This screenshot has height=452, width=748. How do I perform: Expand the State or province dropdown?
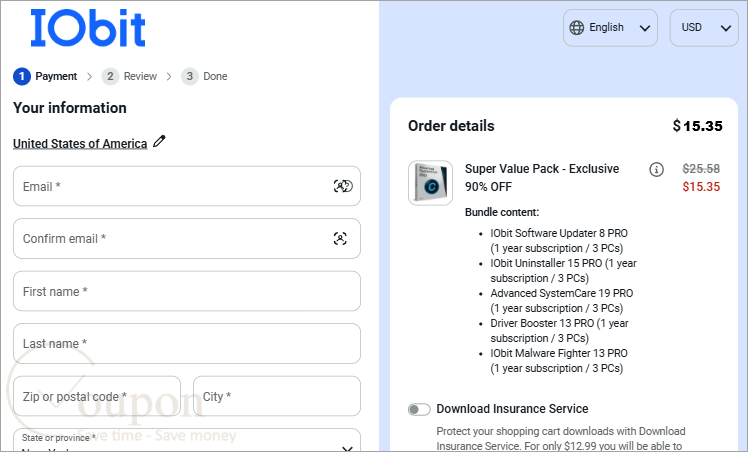coord(187,440)
